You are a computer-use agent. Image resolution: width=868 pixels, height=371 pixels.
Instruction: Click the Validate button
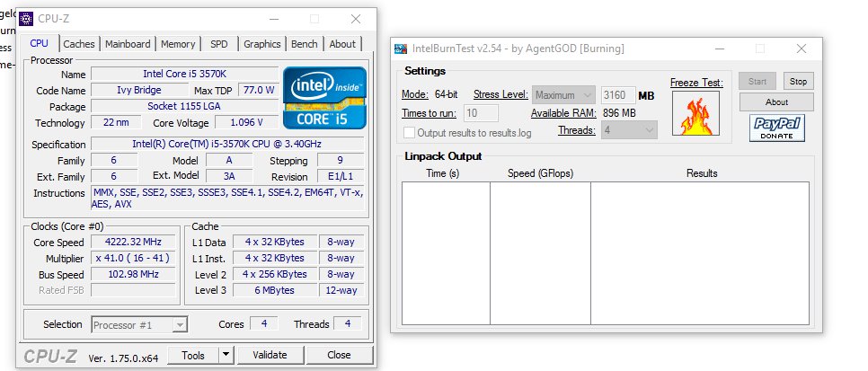[270, 355]
